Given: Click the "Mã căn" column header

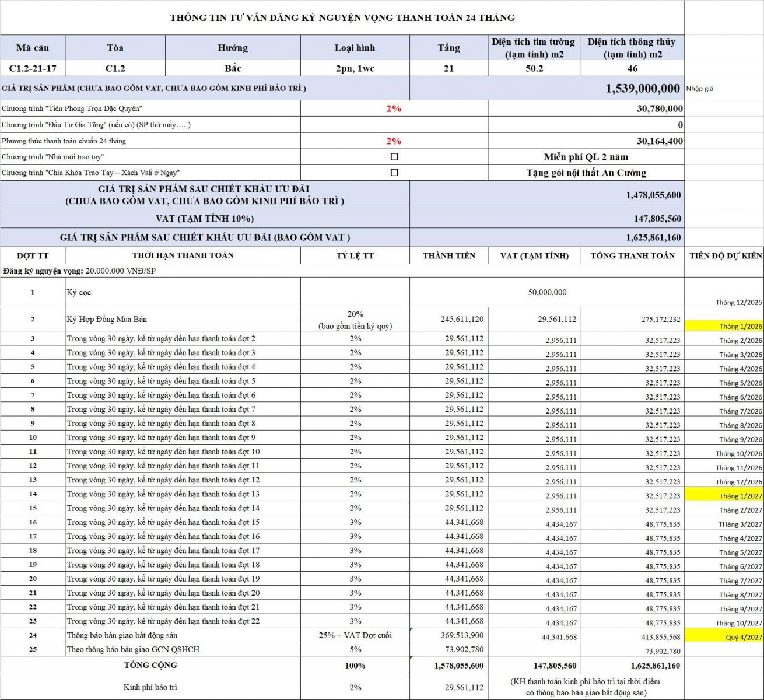Looking at the screenshot, I should pyautogui.click(x=33, y=48).
